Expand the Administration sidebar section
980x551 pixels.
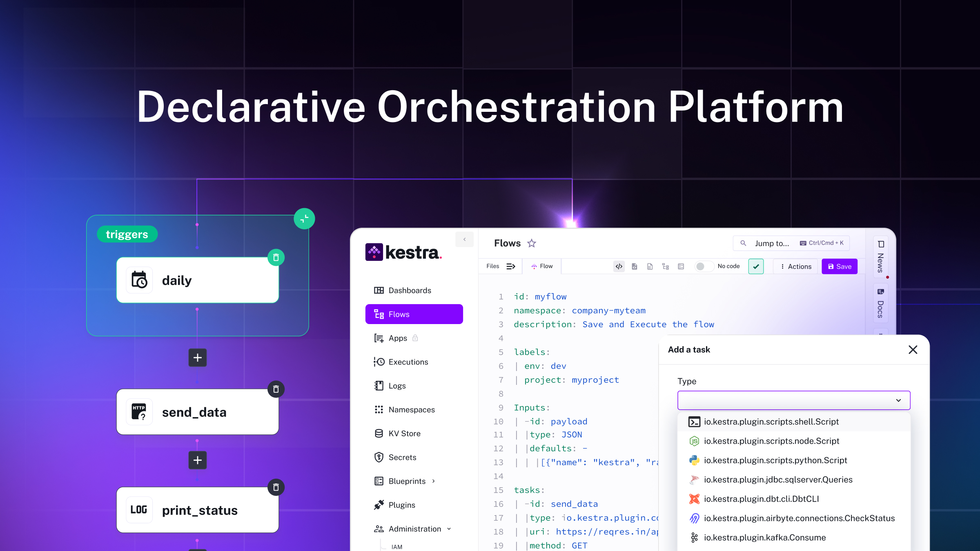tap(414, 529)
